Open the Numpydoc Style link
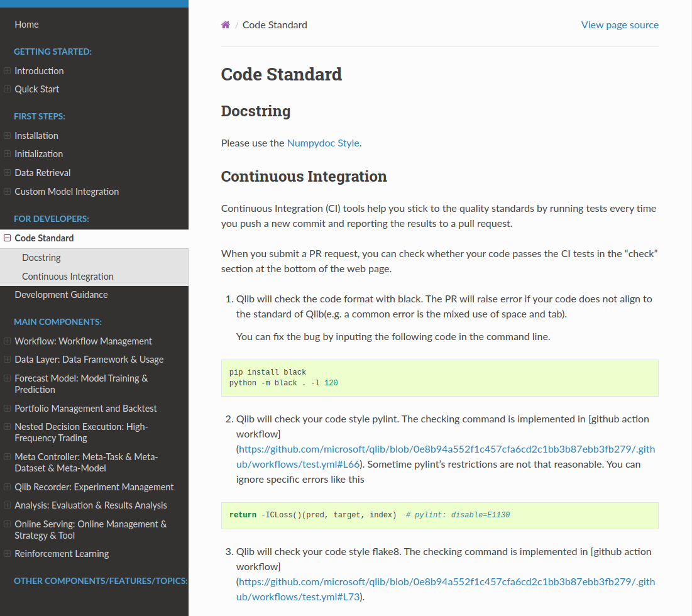This screenshot has width=692, height=616. (x=323, y=143)
